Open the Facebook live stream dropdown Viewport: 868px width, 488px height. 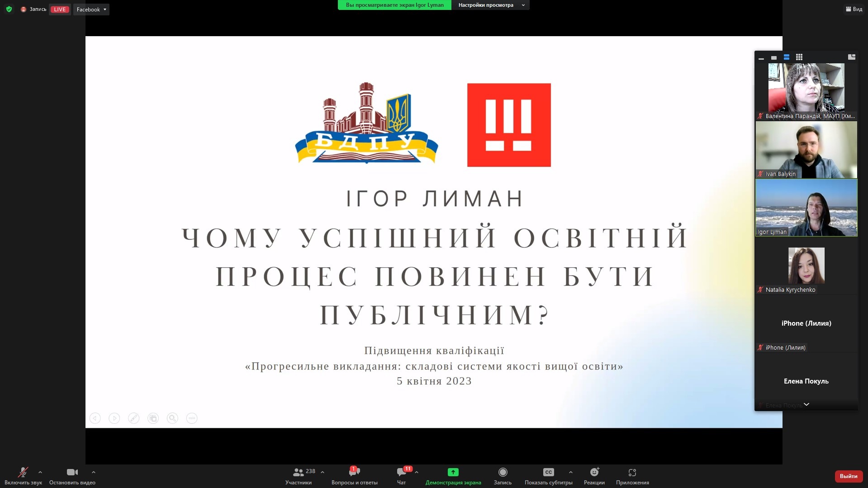(91, 9)
